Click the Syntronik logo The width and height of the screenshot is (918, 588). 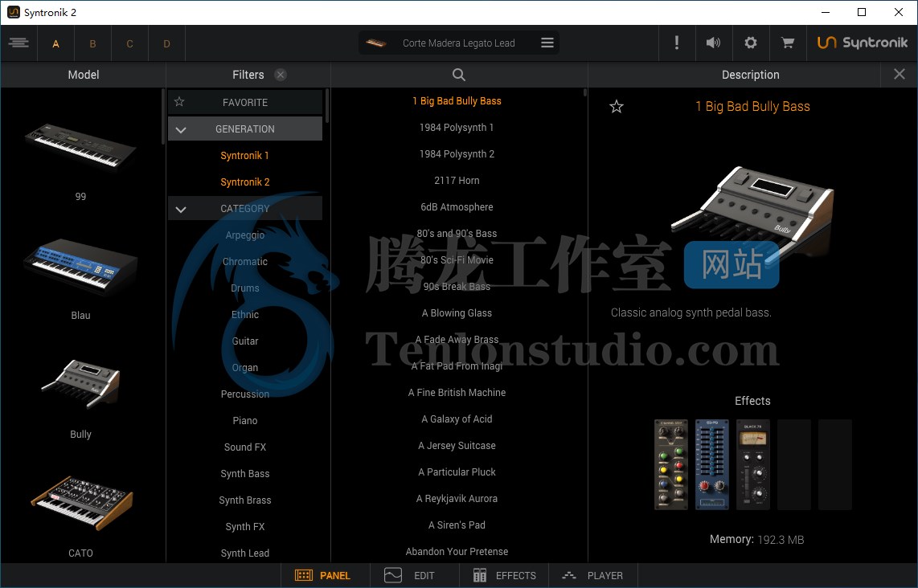point(863,43)
